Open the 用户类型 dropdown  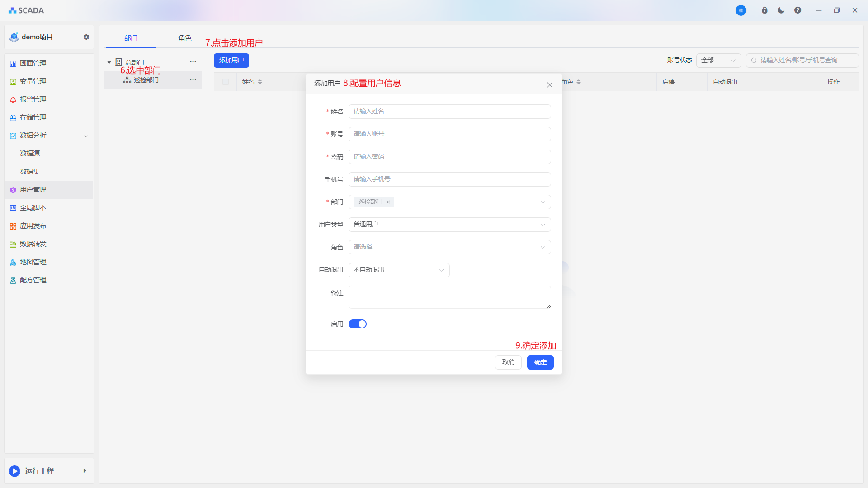coord(449,225)
